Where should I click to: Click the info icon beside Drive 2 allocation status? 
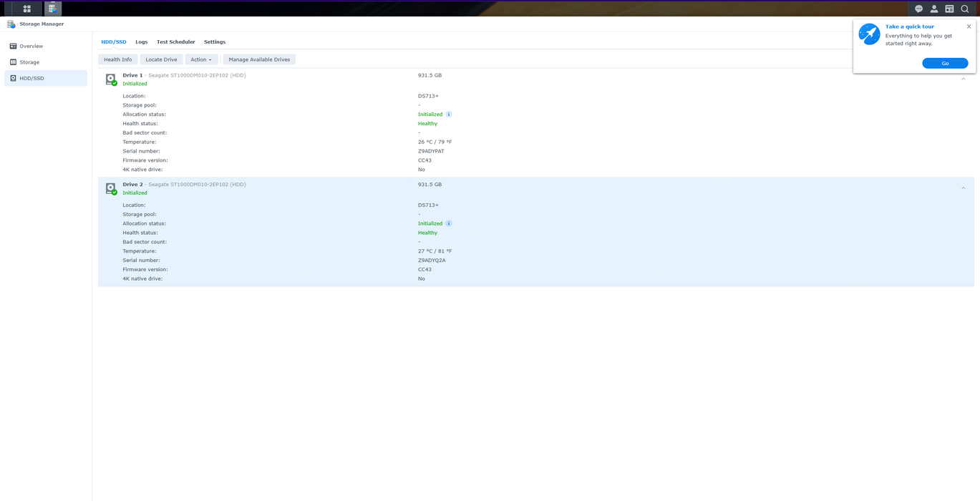(449, 223)
